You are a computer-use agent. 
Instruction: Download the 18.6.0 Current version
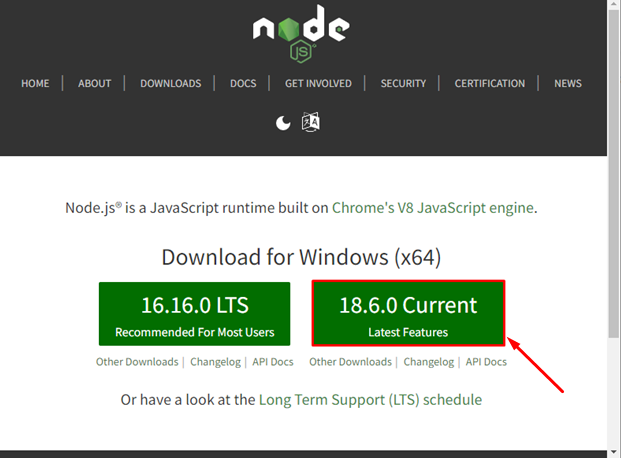click(x=408, y=313)
